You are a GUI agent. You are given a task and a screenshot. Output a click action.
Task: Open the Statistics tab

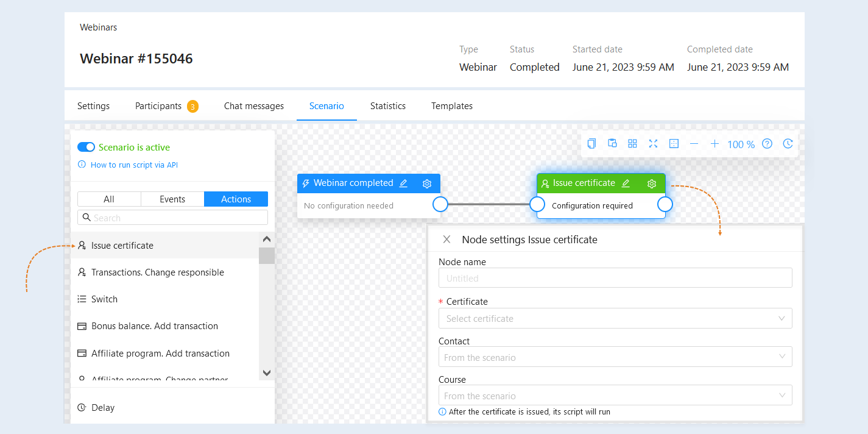(388, 106)
